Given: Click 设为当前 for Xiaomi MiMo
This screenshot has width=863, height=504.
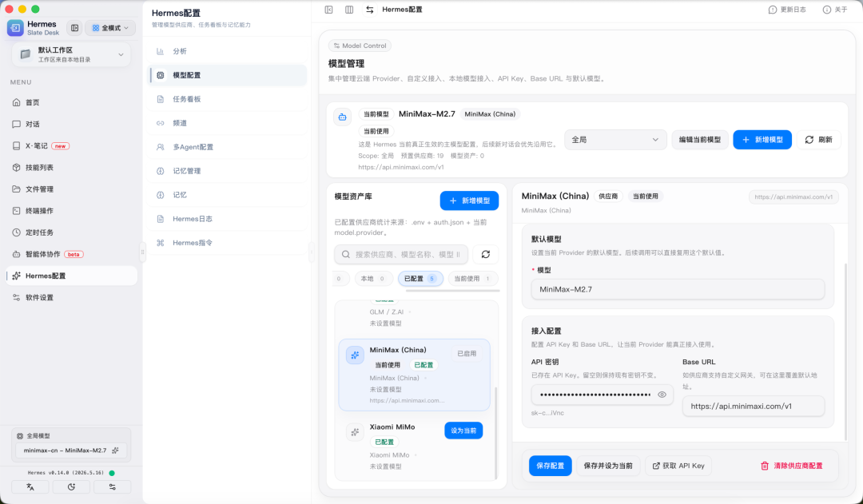Looking at the screenshot, I should pos(463,431).
